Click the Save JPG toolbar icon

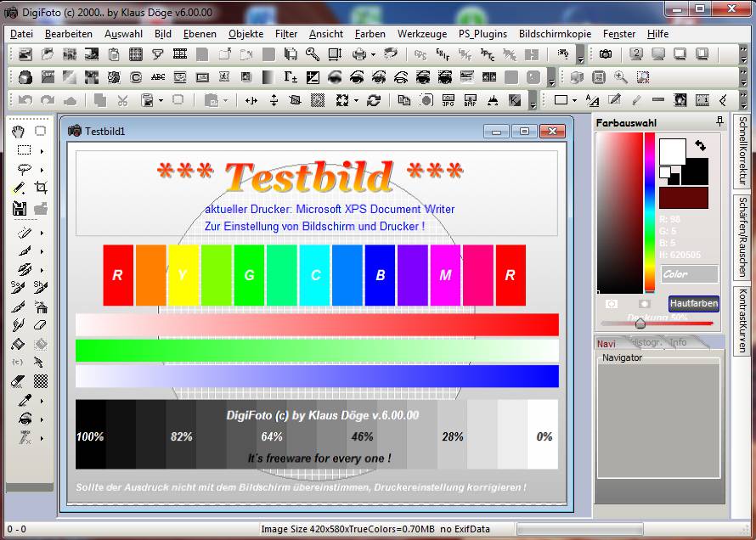[448, 100]
